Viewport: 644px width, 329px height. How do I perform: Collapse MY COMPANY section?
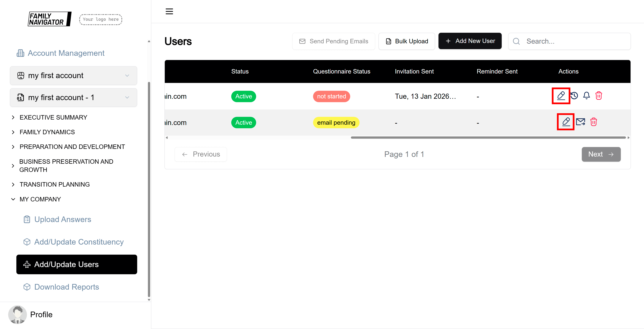coord(40,199)
